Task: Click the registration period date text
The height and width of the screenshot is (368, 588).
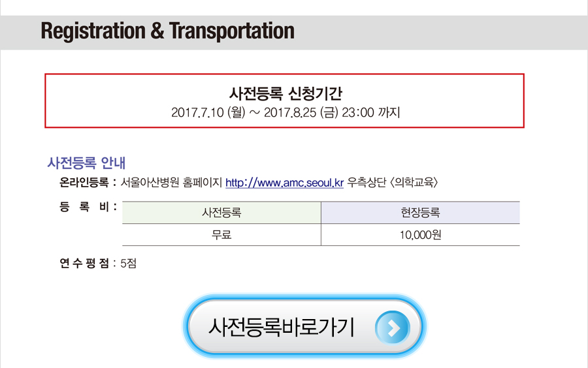Action: tap(286, 112)
